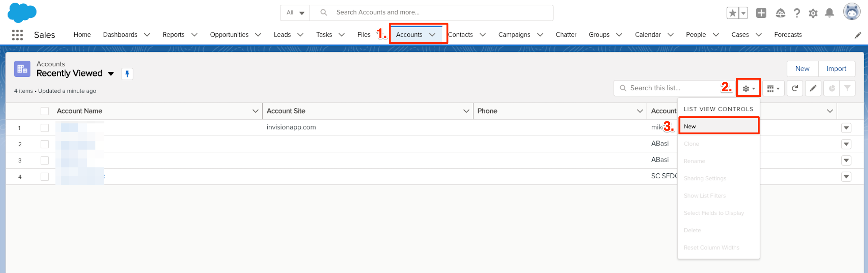Click the New account button
Screen dimensions: 868x273
click(x=802, y=69)
